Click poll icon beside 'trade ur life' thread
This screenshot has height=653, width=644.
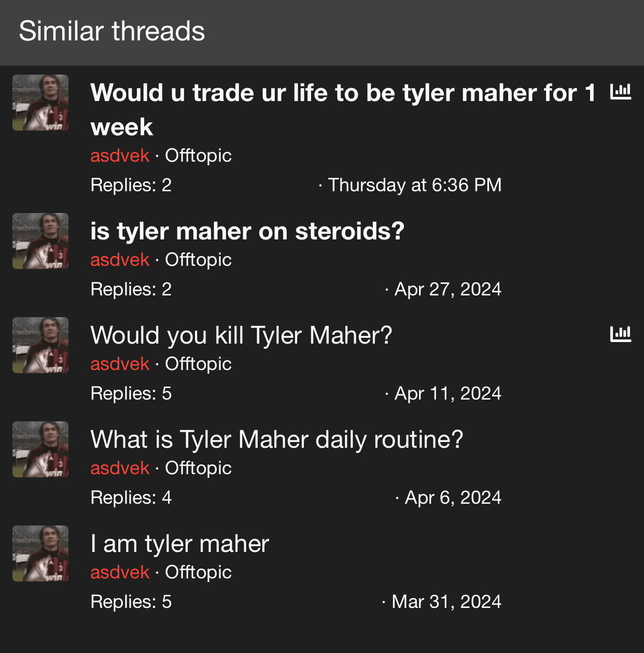pyautogui.click(x=621, y=92)
